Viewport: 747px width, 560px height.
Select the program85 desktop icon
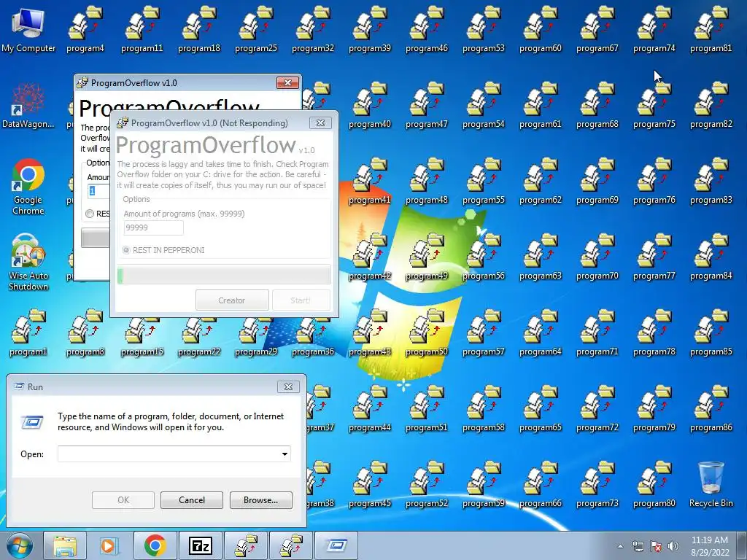(711, 332)
